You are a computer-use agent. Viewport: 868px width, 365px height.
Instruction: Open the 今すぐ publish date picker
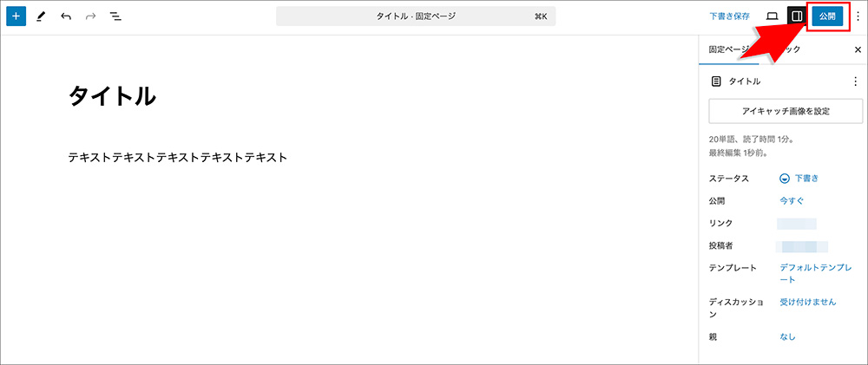[792, 201]
